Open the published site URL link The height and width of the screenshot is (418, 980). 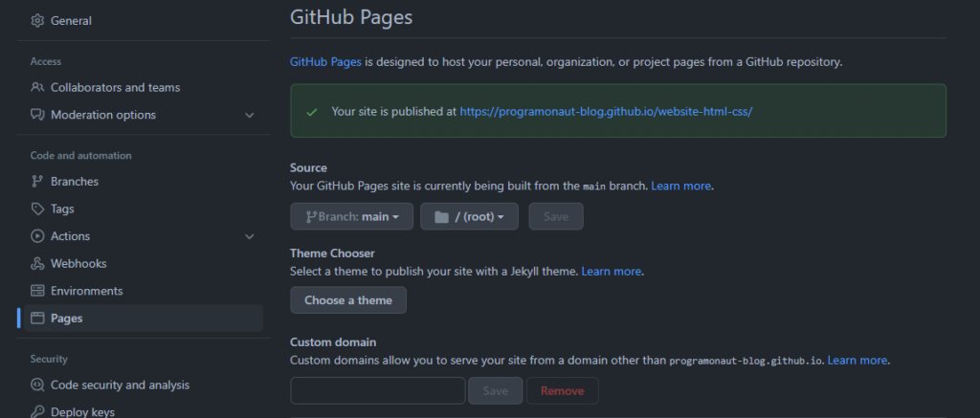click(606, 111)
